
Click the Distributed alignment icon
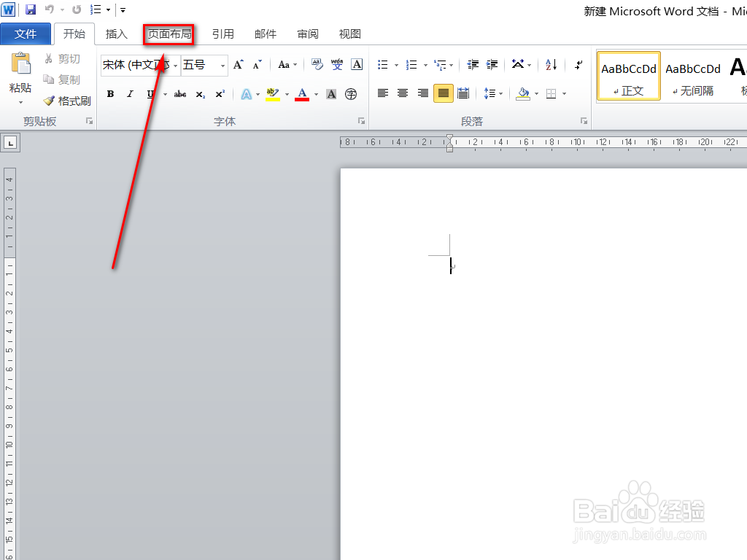[463, 93]
